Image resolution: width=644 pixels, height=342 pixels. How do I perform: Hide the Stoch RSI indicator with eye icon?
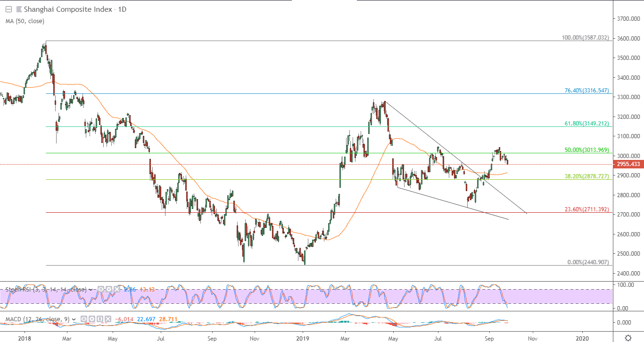click(x=102, y=289)
